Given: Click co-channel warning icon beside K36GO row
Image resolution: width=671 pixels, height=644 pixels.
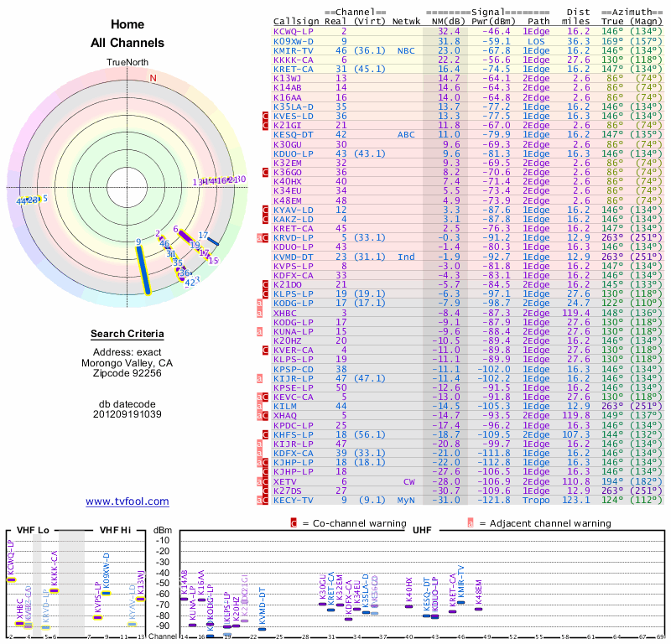Looking at the screenshot, I should [265, 173].
